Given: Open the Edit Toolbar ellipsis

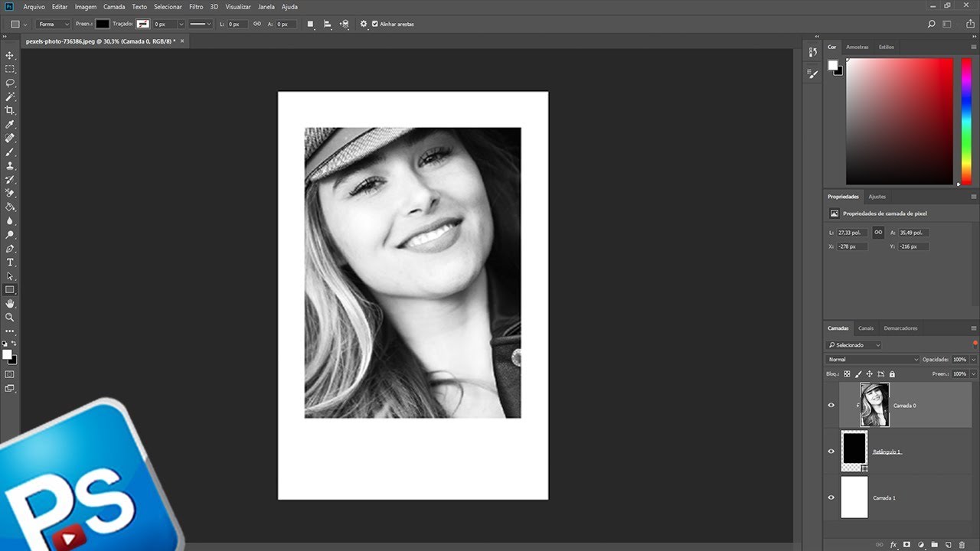Looking at the screenshot, I should tap(10, 331).
